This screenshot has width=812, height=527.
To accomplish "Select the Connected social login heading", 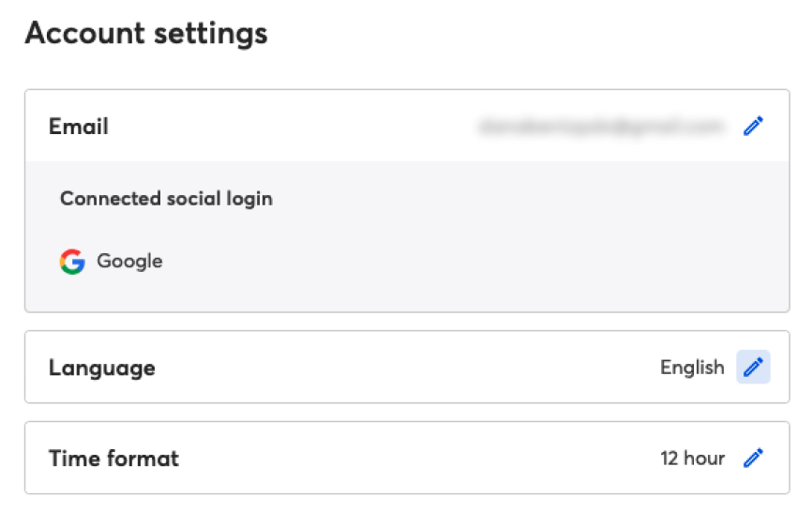I will pyautogui.click(x=166, y=199).
